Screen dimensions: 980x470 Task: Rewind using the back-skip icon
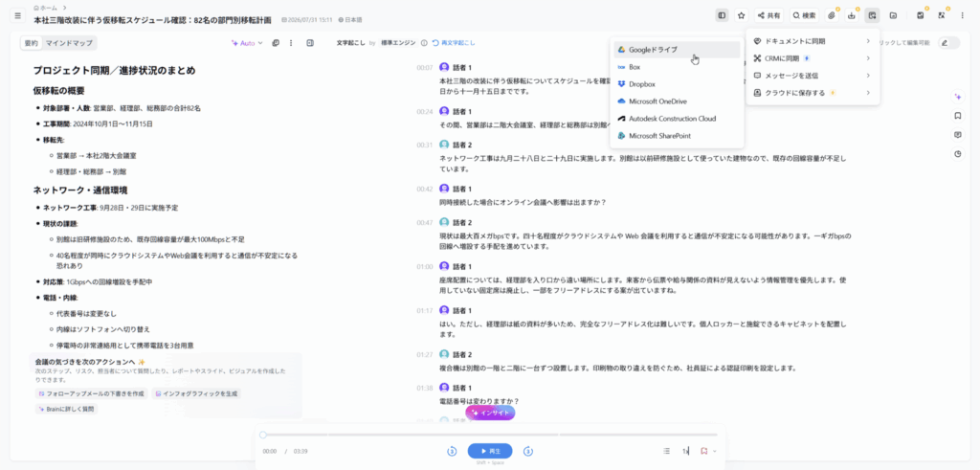click(x=452, y=451)
